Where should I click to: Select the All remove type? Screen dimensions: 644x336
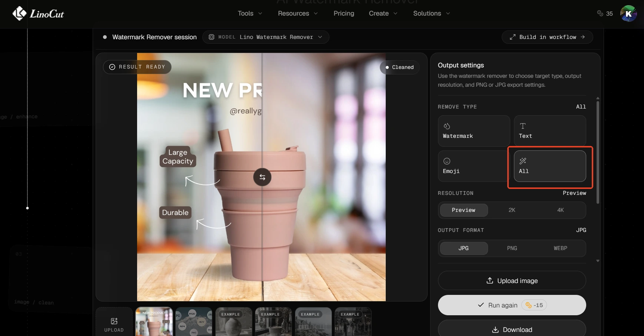coord(550,166)
